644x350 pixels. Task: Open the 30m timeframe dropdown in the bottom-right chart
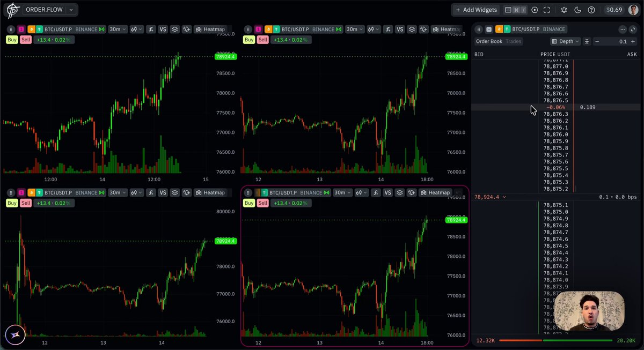point(342,192)
